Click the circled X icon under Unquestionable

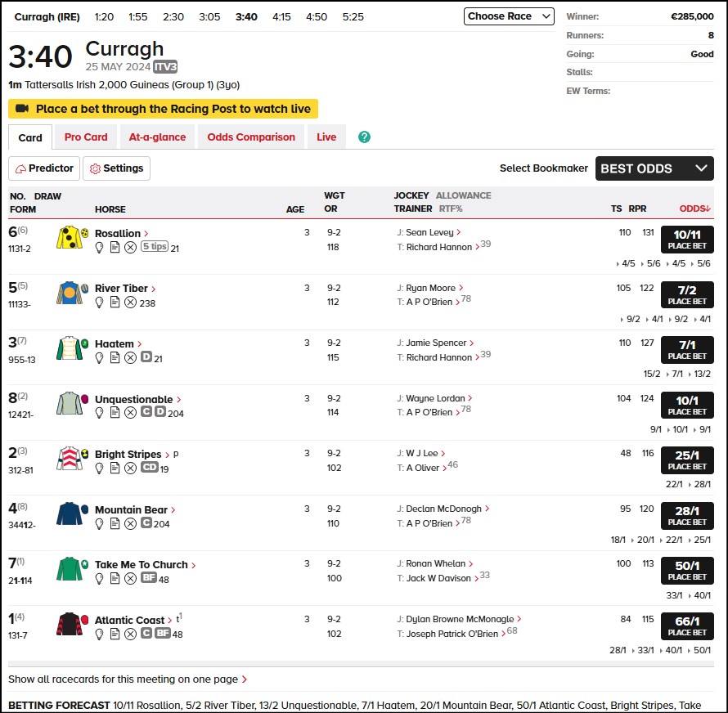coord(130,413)
